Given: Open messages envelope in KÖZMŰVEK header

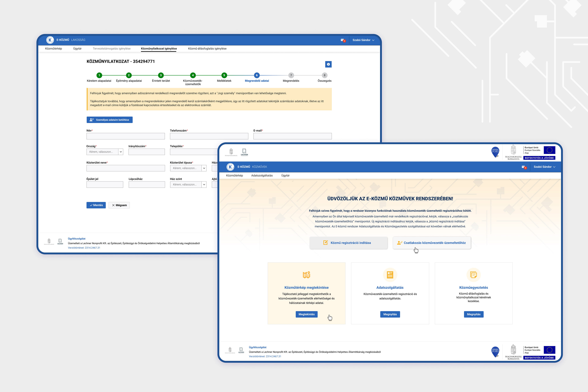Looking at the screenshot, I should [523, 167].
